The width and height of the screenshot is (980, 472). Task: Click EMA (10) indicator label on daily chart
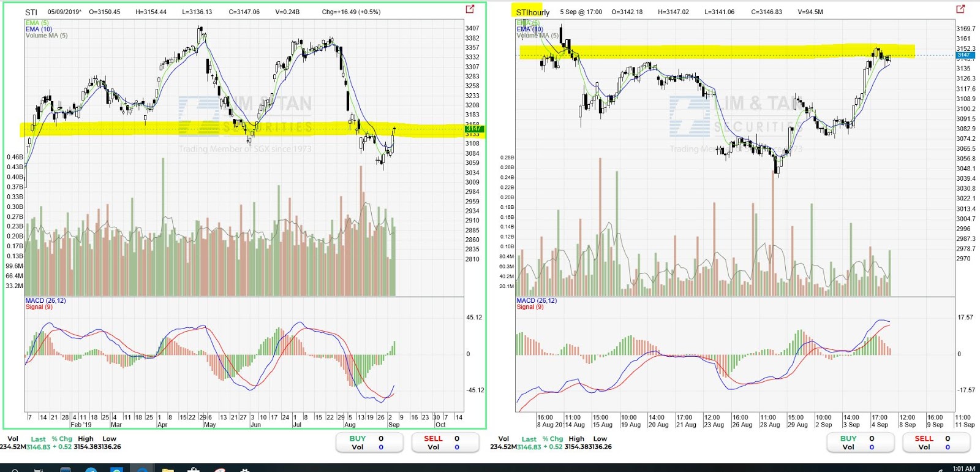[39, 29]
